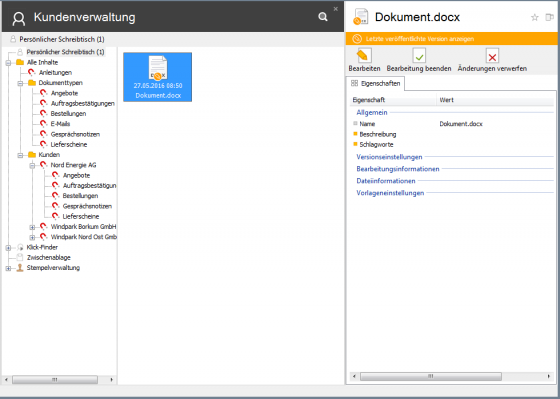This screenshot has width=560, height=399.
Task: Open the Anleitungen tree item
Action: [55, 73]
